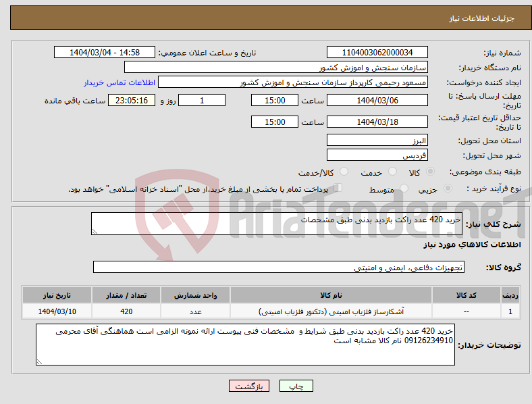Click the چاپ (Print) button
Viewport: 532px width, 404px height.
296,386
